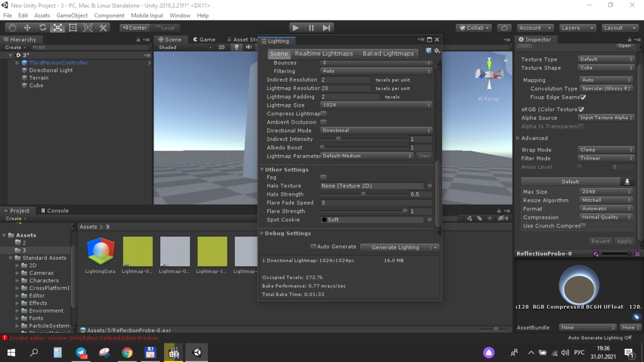Select the combined Transform tool
644x362 pixels.
[88, 28]
